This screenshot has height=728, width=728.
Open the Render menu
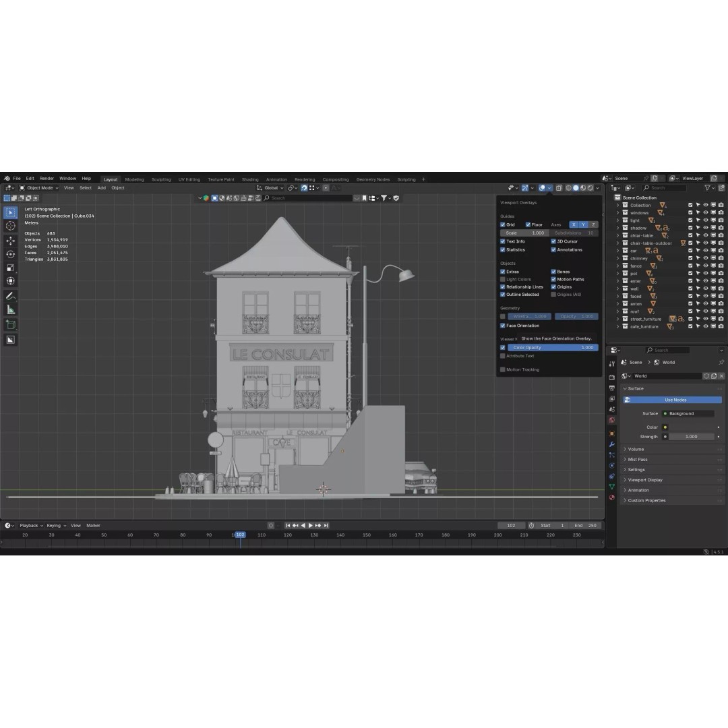[x=47, y=178]
